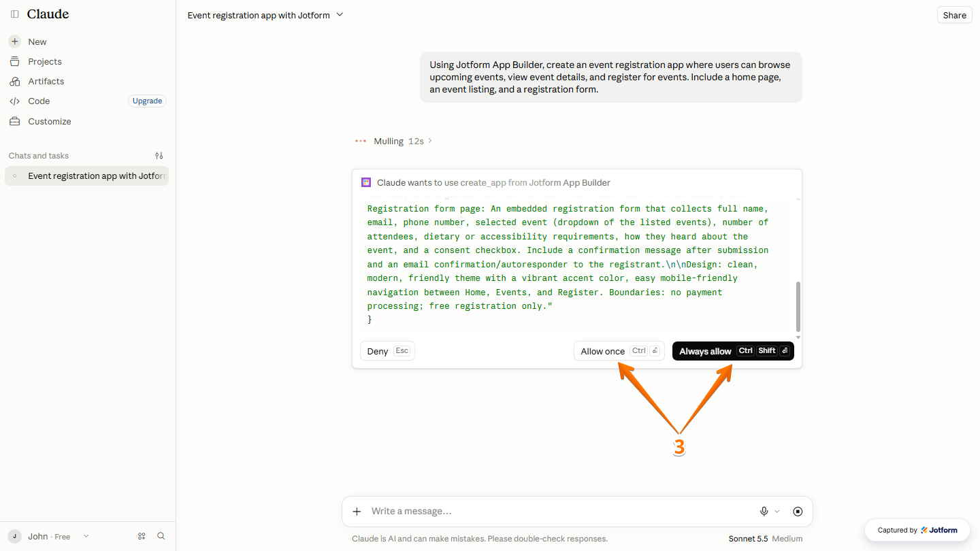Click the microphone voice input icon

tap(764, 512)
